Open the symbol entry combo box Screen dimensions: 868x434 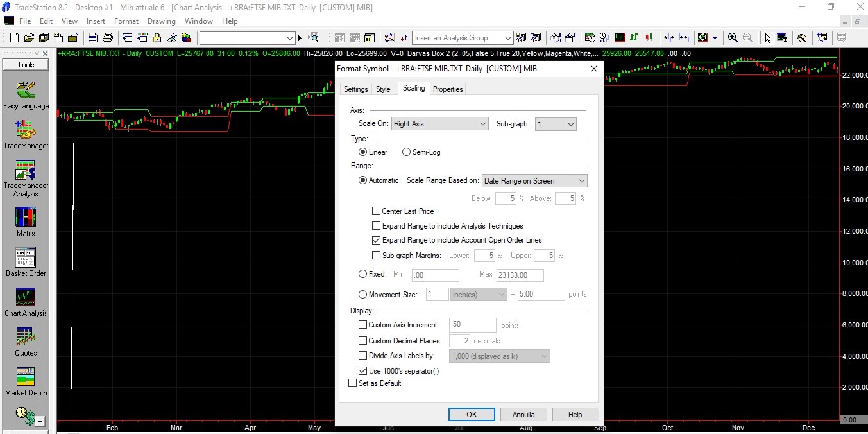click(x=247, y=38)
